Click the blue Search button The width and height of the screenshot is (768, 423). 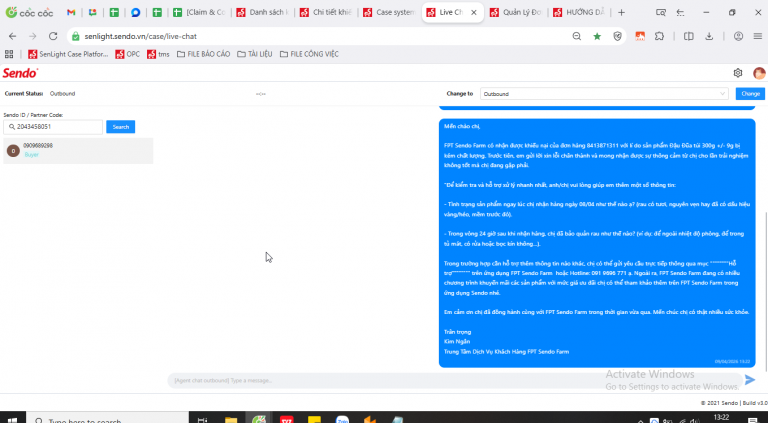click(x=120, y=127)
